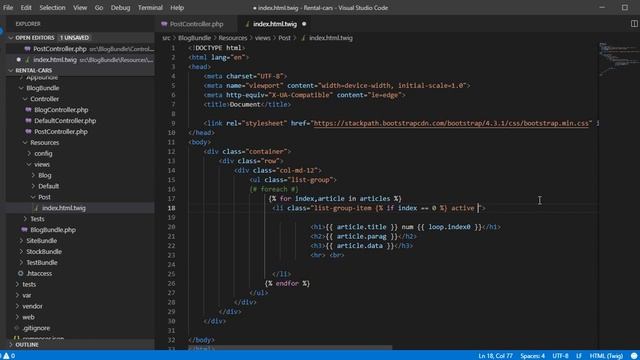This screenshot has height=360, width=640.
Task: Open the File menu
Action: 8,8
